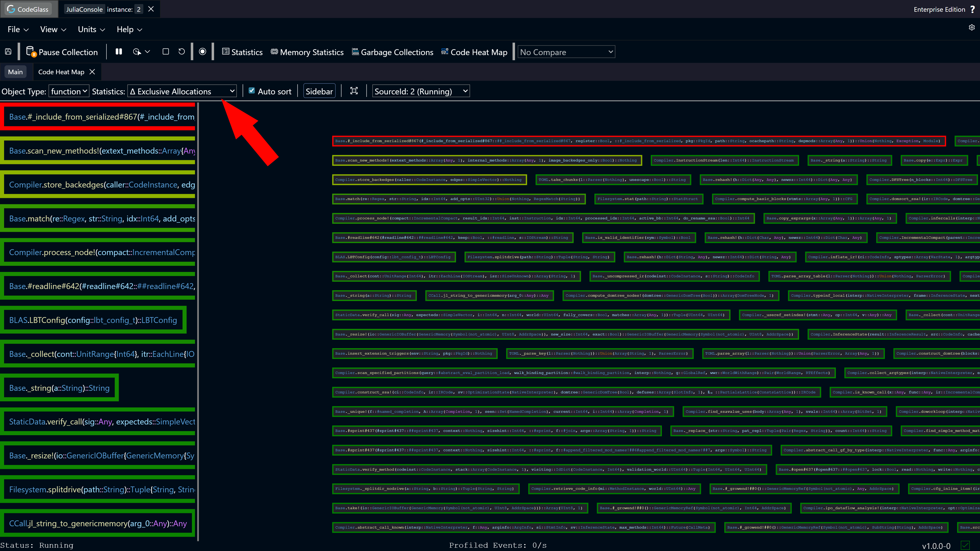Click TOML.take_chunks heat map box
980x551 pixels.
tap(613, 180)
